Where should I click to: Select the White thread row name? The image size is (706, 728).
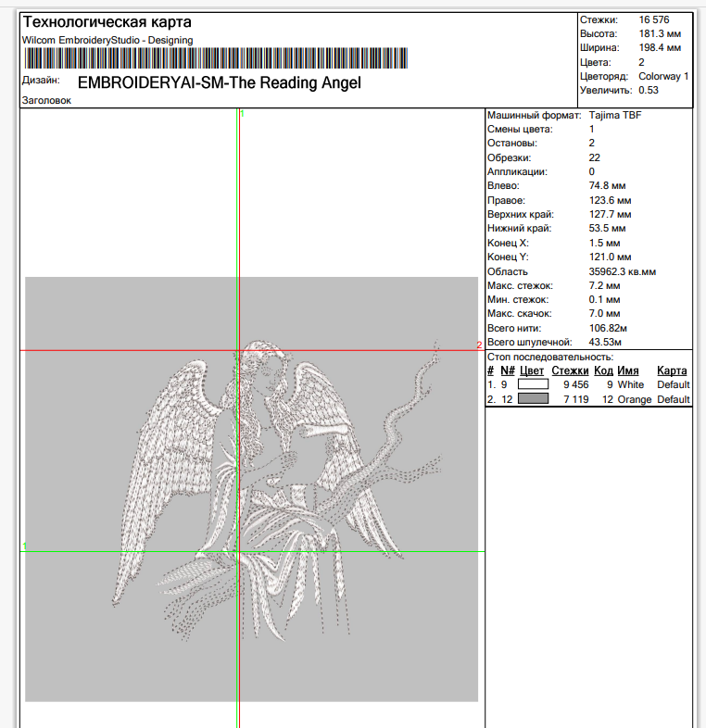pyautogui.click(x=630, y=384)
